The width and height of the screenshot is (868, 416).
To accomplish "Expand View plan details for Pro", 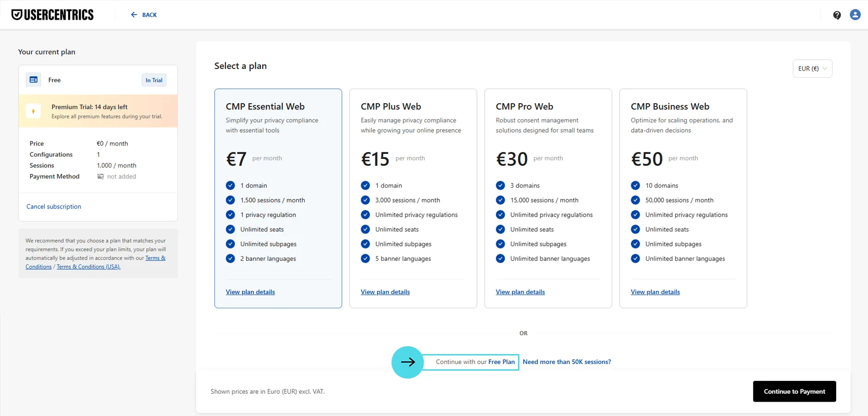I will 520,292.
